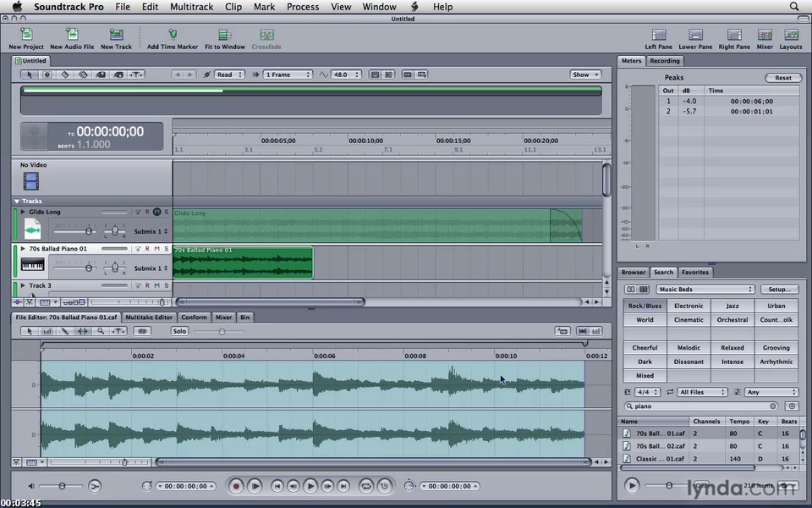Click the No Video film strip icon
The image size is (812, 508).
tap(30, 181)
